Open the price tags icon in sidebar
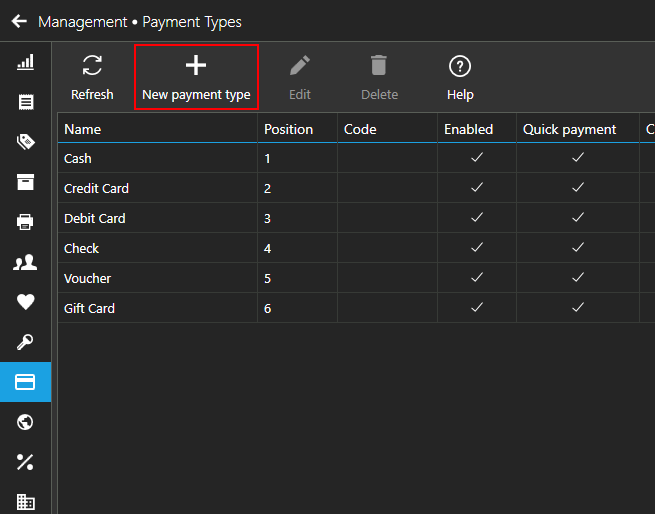 [x=25, y=142]
